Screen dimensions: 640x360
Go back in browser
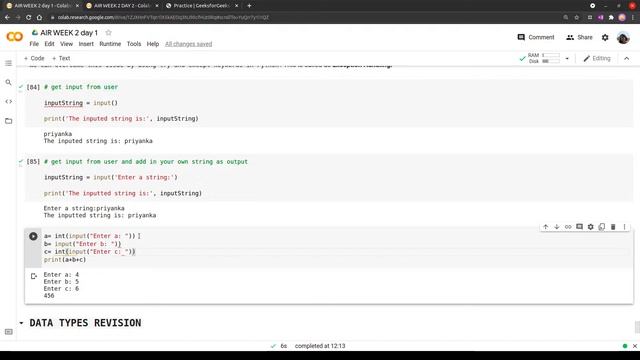click(7, 18)
